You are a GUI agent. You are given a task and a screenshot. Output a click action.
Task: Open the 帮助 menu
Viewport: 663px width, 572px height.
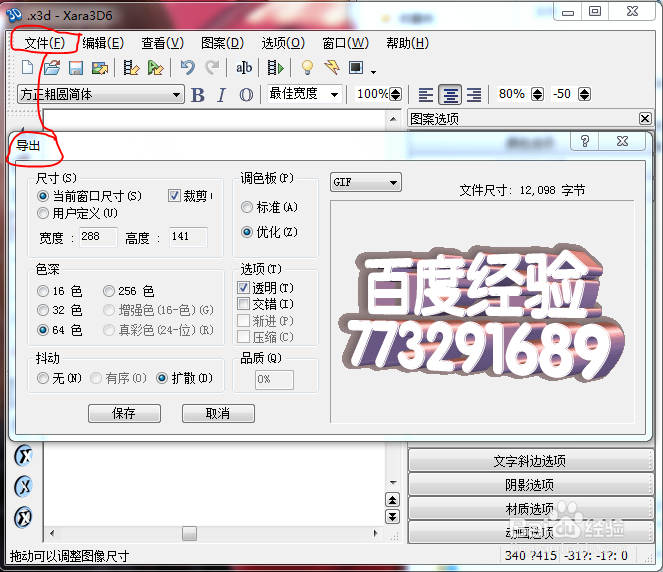pyautogui.click(x=407, y=43)
